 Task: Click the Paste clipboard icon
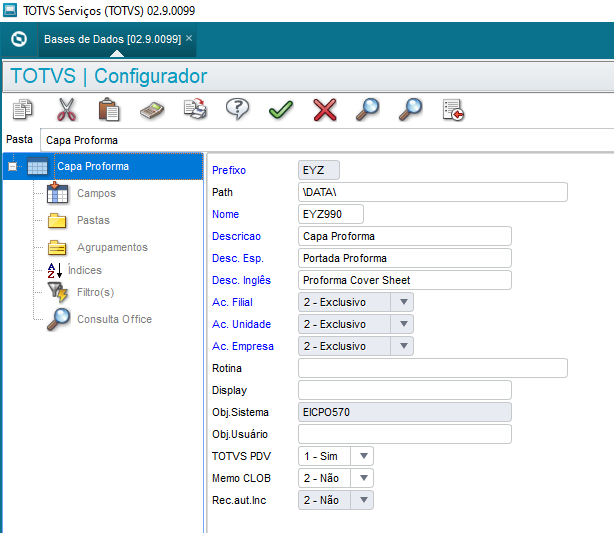[x=109, y=109]
